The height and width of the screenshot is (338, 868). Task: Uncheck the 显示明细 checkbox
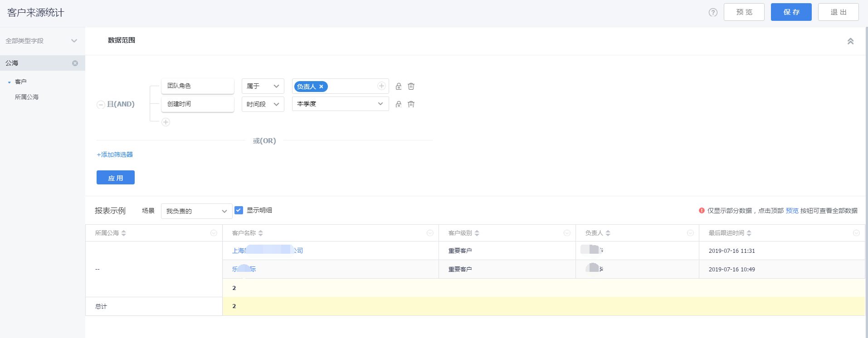click(239, 210)
